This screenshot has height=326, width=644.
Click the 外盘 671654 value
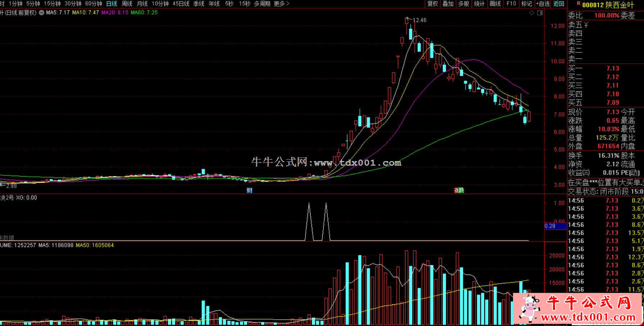tap(608, 146)
